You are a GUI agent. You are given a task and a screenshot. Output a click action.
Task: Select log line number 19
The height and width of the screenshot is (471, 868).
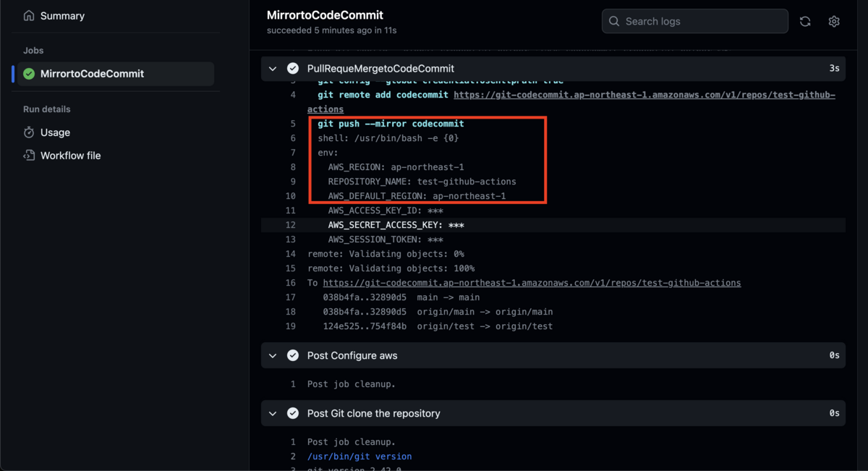(x=290, y=326)
